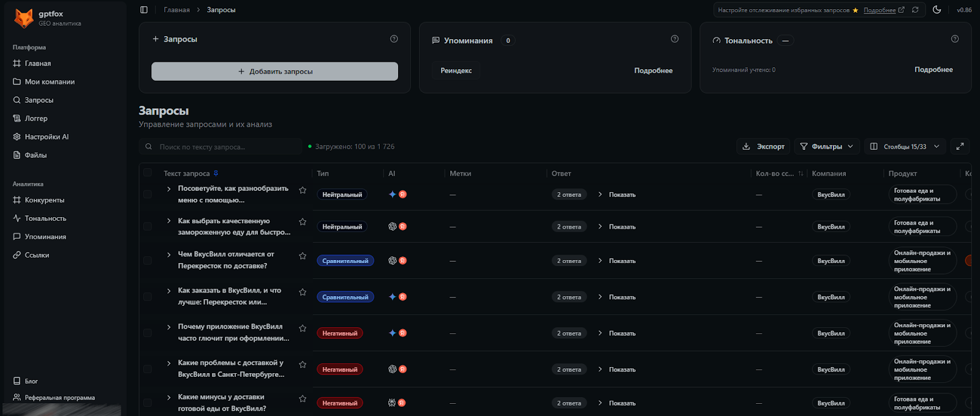Select all rows with header checkbox
The image size is (980, 416).
click(148, 173)
